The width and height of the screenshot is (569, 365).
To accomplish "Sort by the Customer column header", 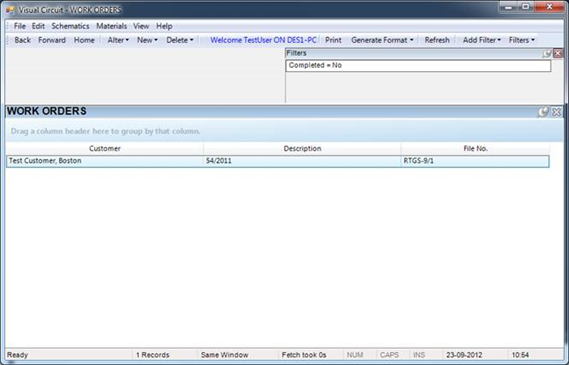I will pyautogui.click(x=105, y=148).
